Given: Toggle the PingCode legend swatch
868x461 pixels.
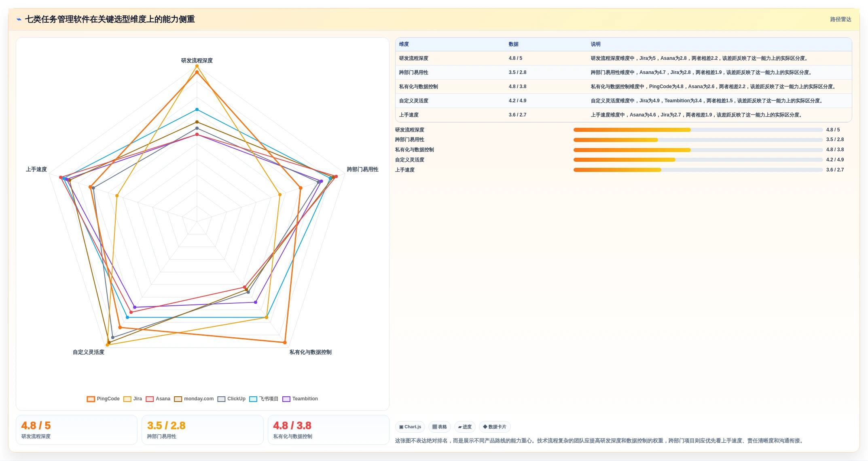Looking at the screenshot, I should click(x=91, y=399).
